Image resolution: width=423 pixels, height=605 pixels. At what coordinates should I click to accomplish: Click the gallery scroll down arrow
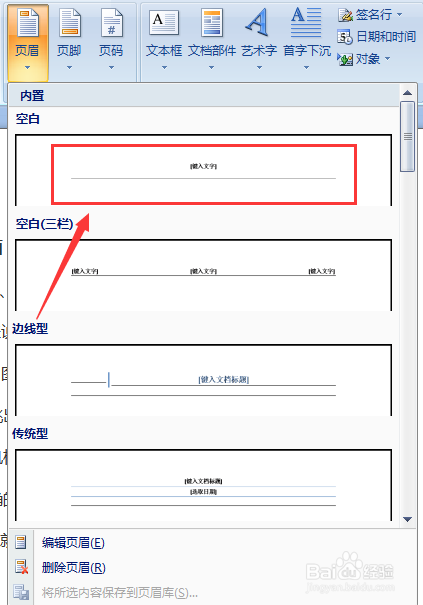(x=407, y=519)
